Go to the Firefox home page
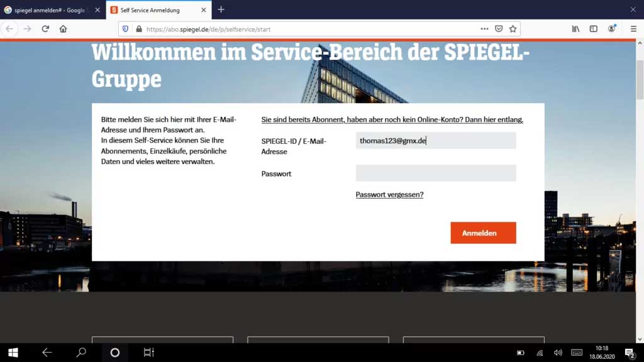Screen dimensions: 644x362 coord(63,29)
